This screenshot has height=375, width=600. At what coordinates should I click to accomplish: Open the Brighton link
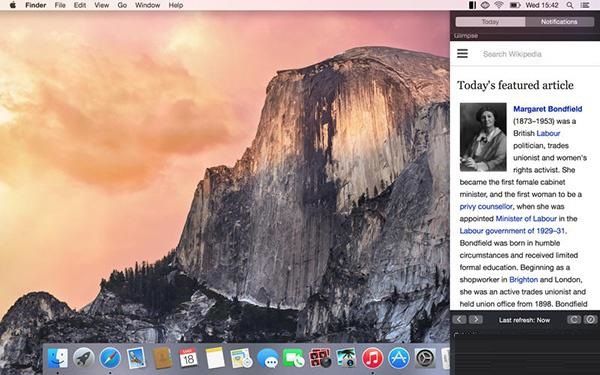click(523, 279)
